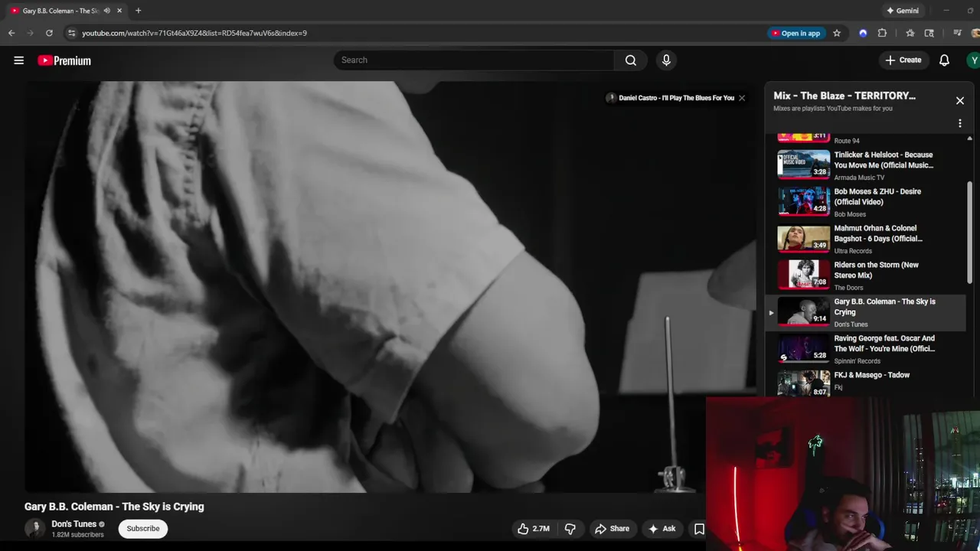Screen dimensions: 980x551
Task: View site information icon in address bar
Action: [71, 33]
